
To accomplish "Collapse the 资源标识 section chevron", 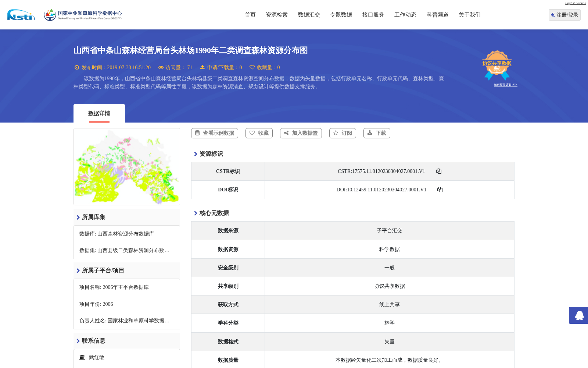I will tap(196, 154).
